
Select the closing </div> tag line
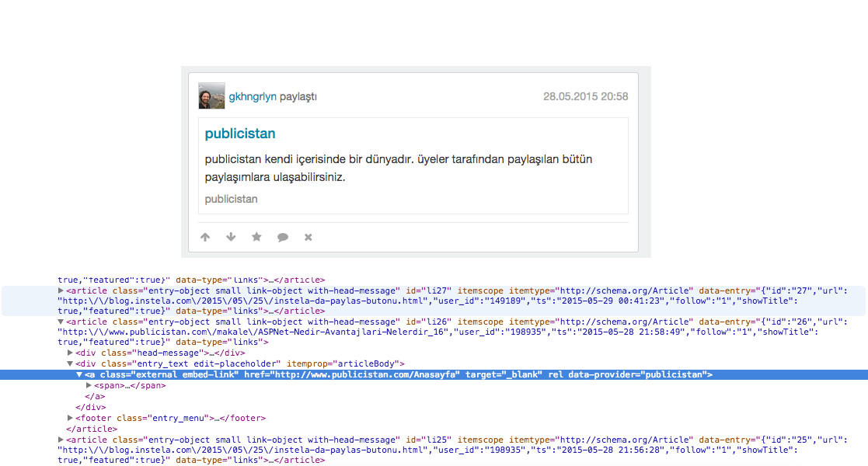coord(90,407)
